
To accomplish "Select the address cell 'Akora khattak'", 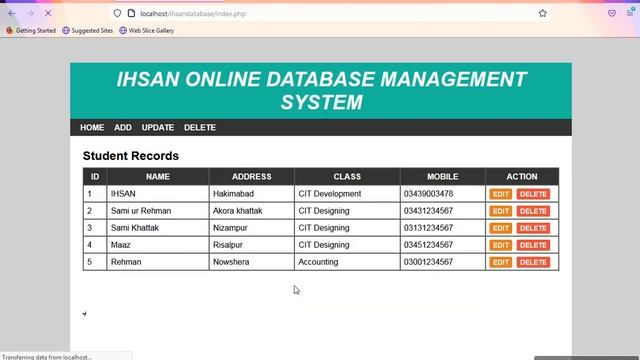I will [x=251, y=211].
